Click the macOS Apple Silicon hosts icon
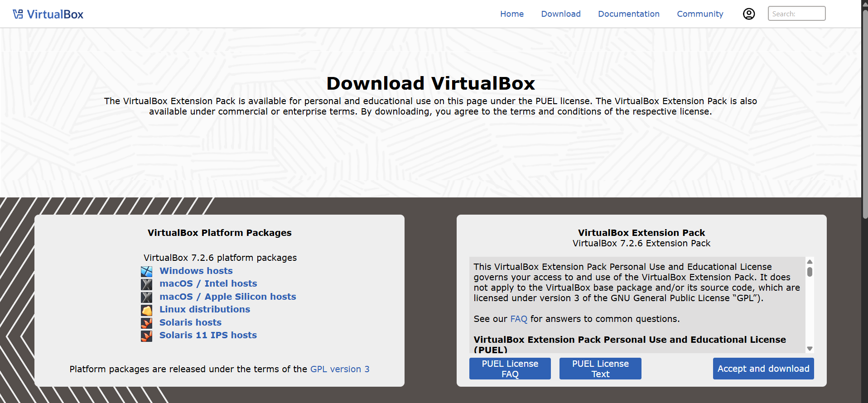The image size is (868, 403). point(146,297)
